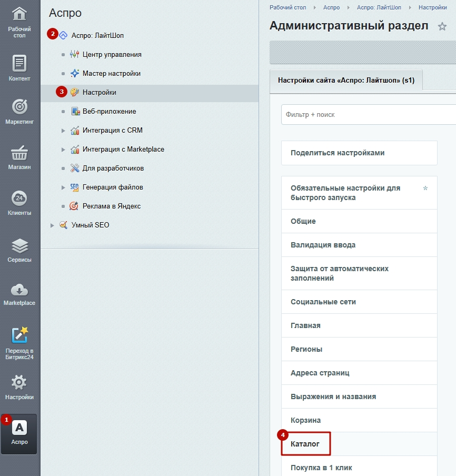Open Поделиться настройками section

click(x=359, y=153)
